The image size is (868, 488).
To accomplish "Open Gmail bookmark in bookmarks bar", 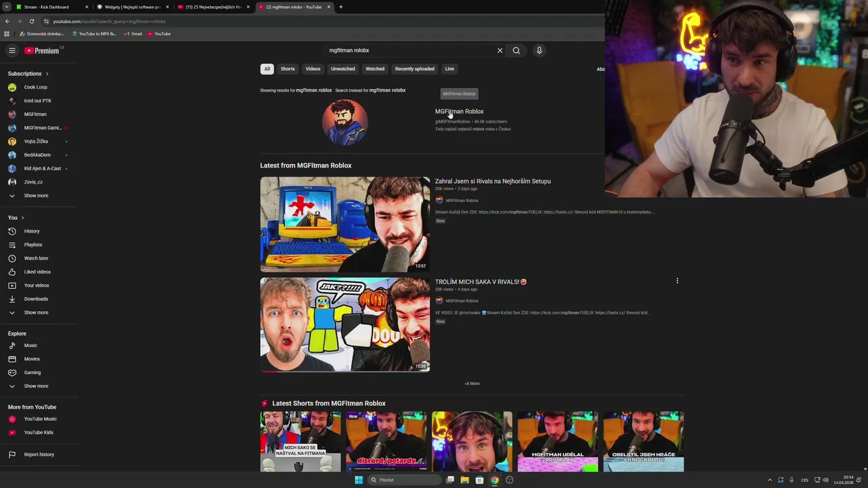I will pyautogui.click(x=133, y=34).
